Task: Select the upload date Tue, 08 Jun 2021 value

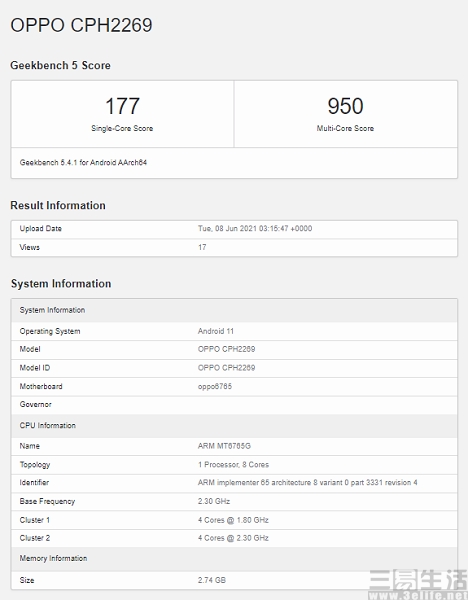Action: point(255,228)
